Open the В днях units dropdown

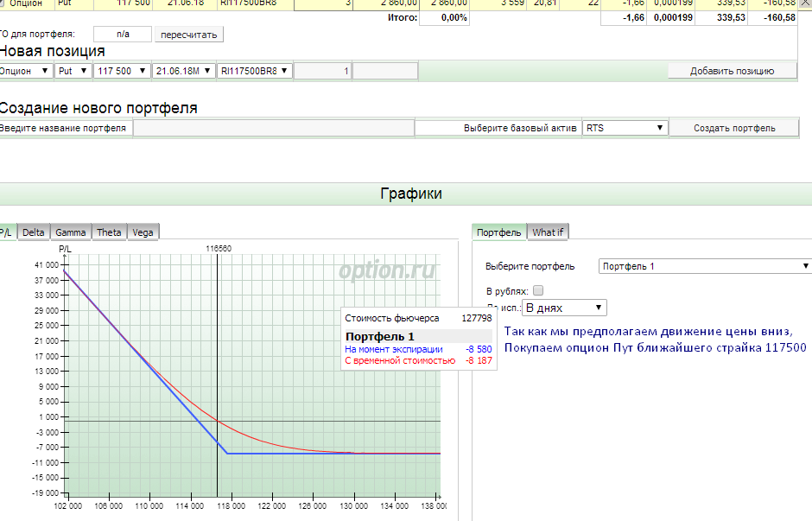[x=564, y=308]
